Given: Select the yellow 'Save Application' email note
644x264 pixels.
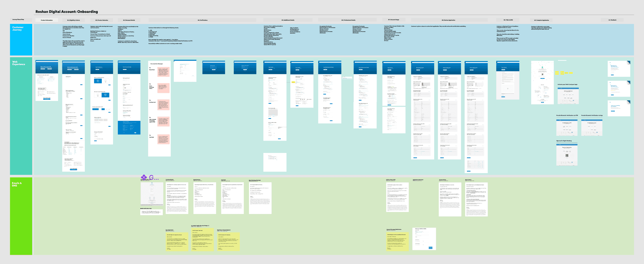Looking at the screenshot, I should tap(177, 242).
